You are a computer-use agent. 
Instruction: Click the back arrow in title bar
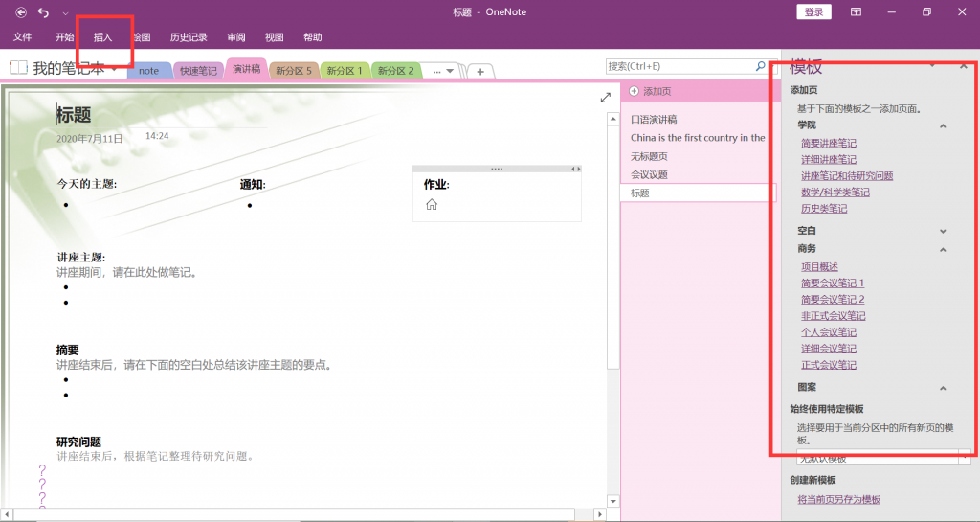click(x=21, y=11)
